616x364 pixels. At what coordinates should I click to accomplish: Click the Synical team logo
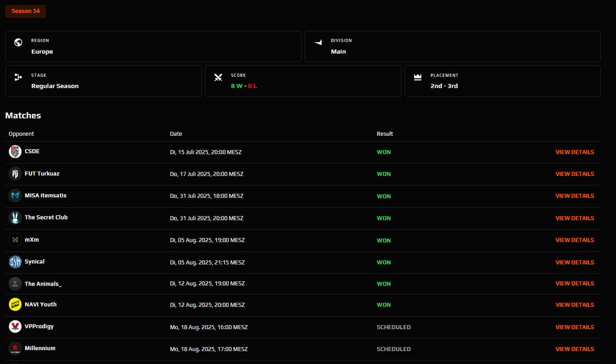pyautogui.click(x=15, y=262)
